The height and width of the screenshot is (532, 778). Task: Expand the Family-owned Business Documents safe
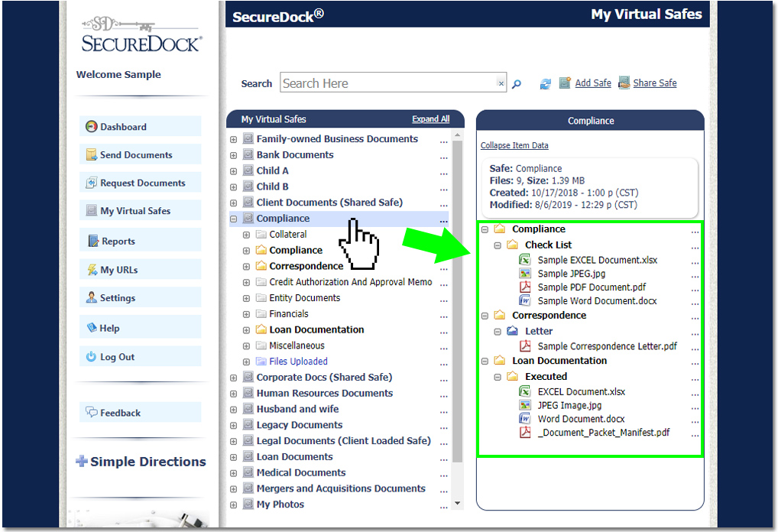pyautogui.click(x=233, y=139)
